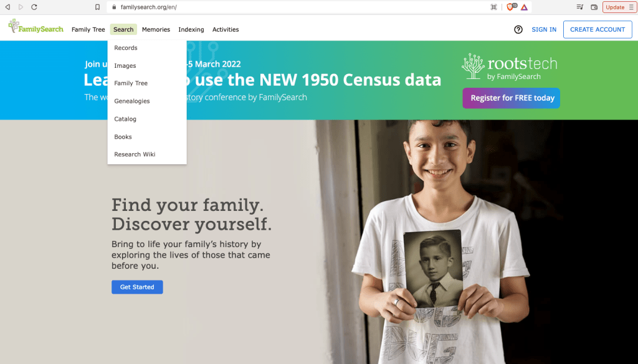
Task: Select Catalog from the Search dropdown
Action: pos(125,119)
